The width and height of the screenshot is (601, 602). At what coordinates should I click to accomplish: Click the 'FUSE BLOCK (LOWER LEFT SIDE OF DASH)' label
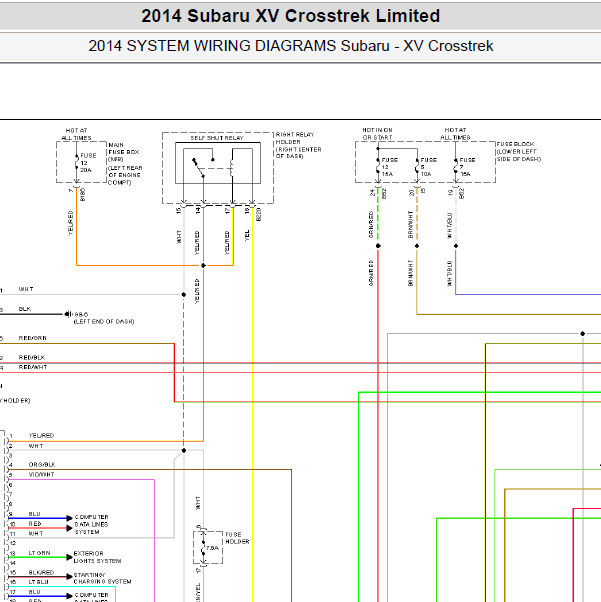click(518, 152)
